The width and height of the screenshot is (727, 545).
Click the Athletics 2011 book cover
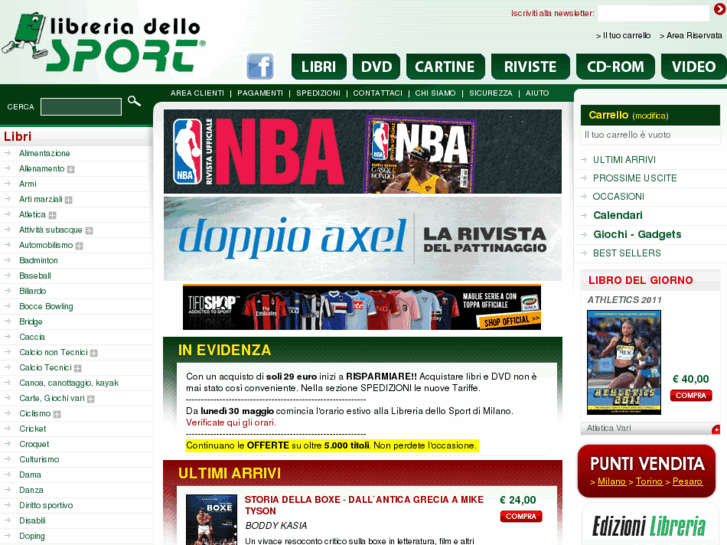(624, 362)
